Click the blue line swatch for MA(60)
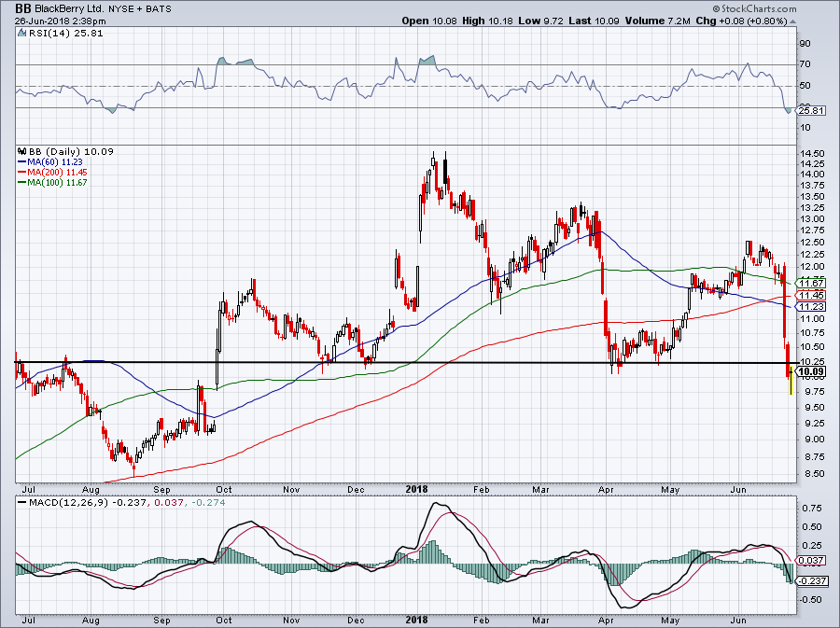 [x=22, y=162]
